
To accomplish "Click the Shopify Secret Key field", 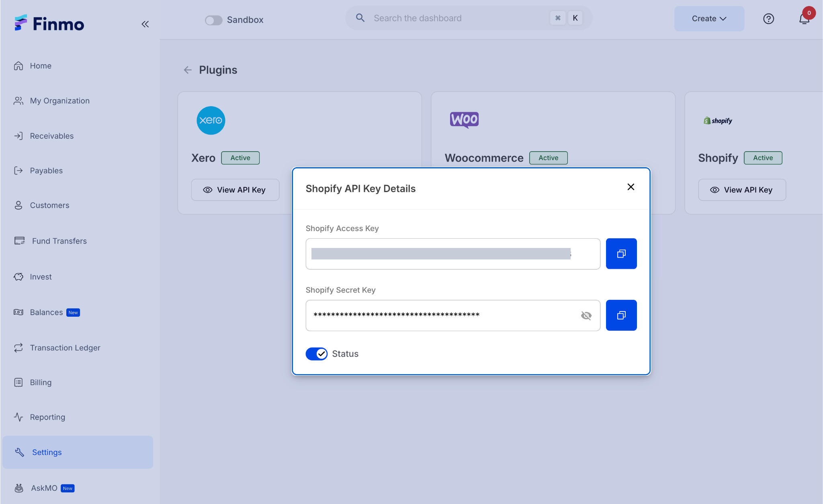I will (453, 316).
